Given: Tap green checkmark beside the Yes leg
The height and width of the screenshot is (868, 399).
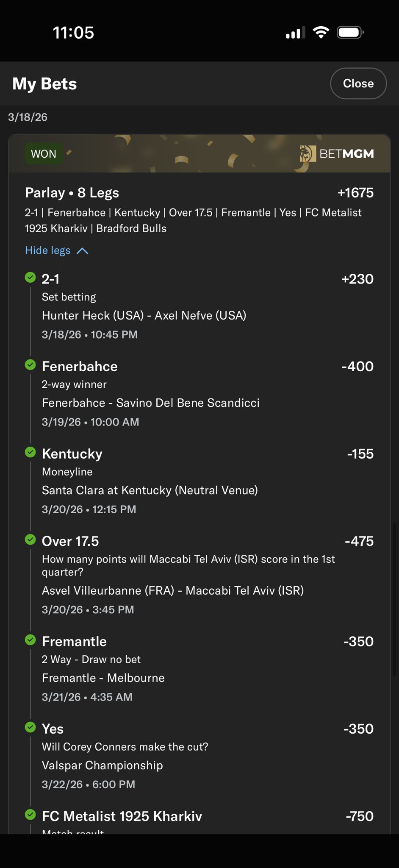Looking at the screenshot, I should tap(30, 727).
